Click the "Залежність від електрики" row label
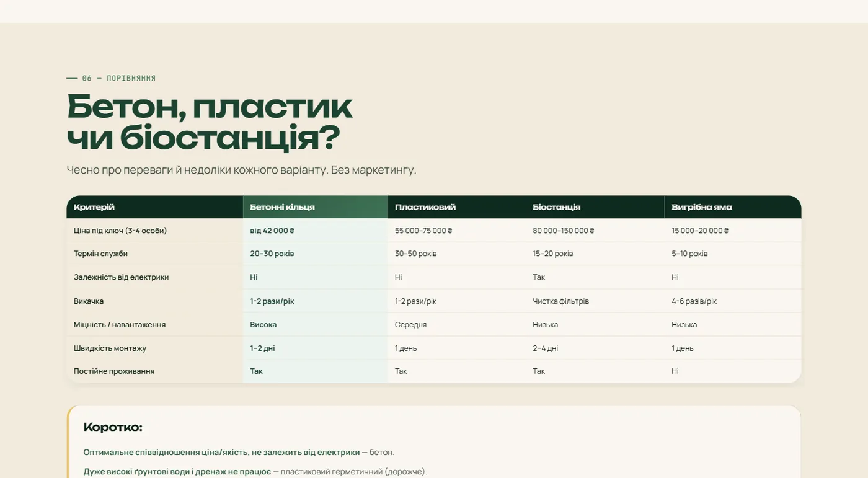 coord(122,277)
